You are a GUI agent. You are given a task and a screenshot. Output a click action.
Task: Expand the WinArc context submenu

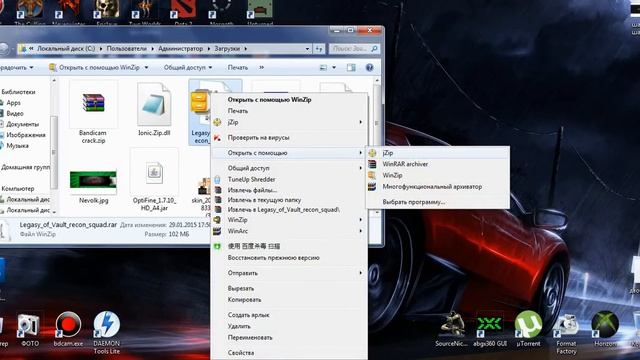289,231
